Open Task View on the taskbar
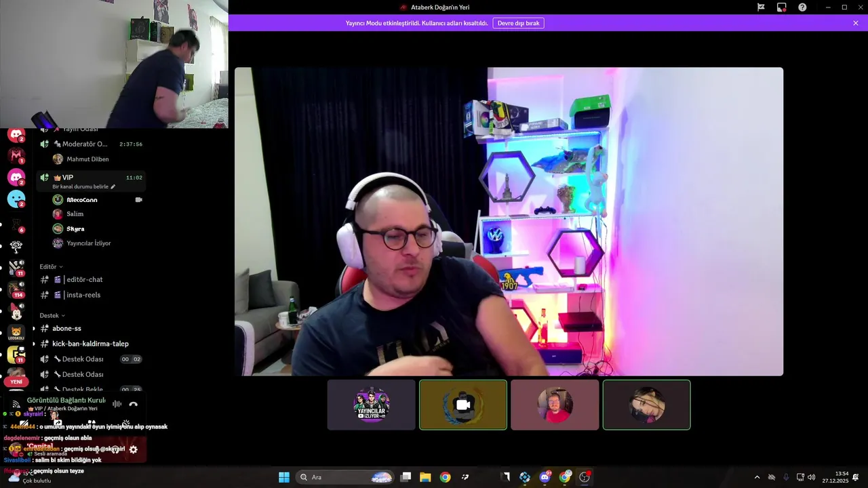This screenshot has height=488, width=868. [406, 477]
